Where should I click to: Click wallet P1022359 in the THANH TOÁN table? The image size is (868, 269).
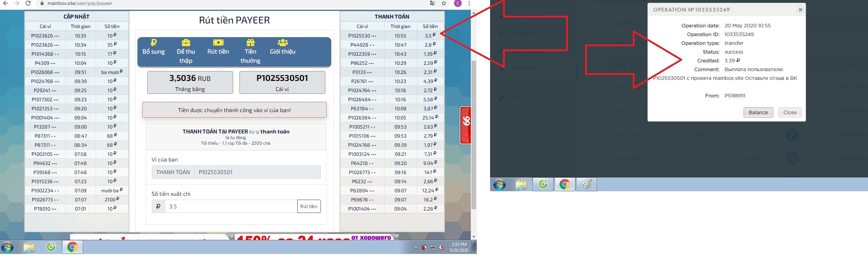coord(362,54)
